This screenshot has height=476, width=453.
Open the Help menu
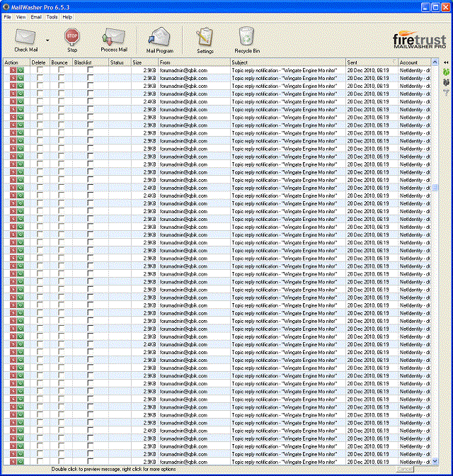[x=67, y=17]
